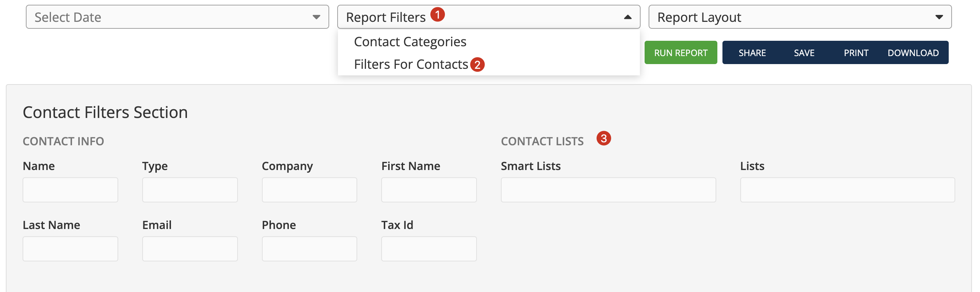Focus the Last Name input field
Screen dimensions: 980x292
point(70,249)
